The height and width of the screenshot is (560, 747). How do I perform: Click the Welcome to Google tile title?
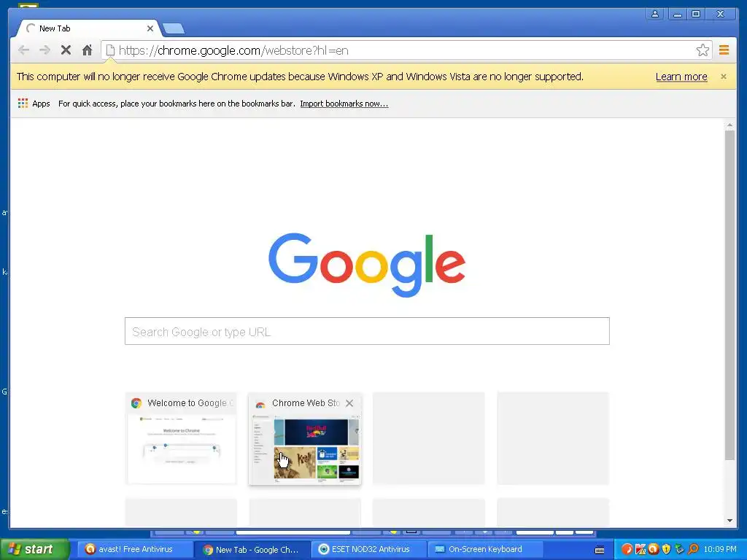[x=190, y=402]
